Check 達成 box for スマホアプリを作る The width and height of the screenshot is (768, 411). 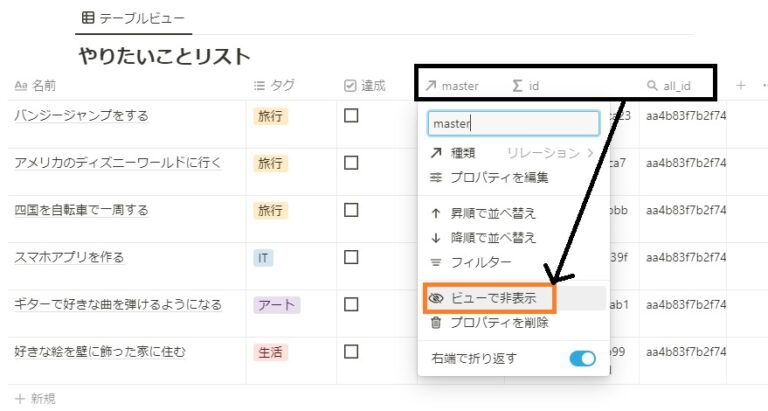(351, 258)
